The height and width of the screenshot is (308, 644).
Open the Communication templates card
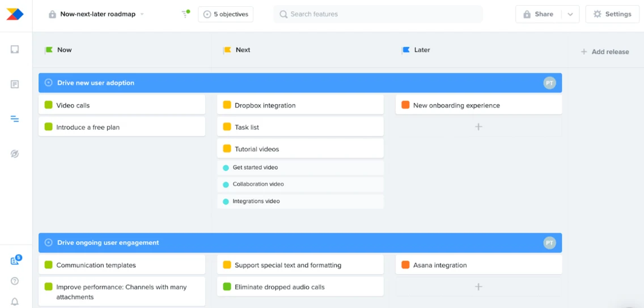(x=122, y=265)
